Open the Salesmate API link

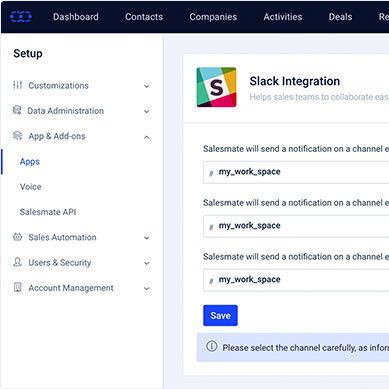point(48,212)
